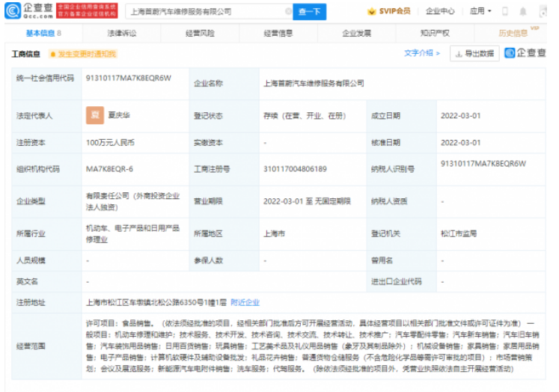Open the 经营风险 tab
Viewport: 559px width, 392px height.
[x=200, y=33]
